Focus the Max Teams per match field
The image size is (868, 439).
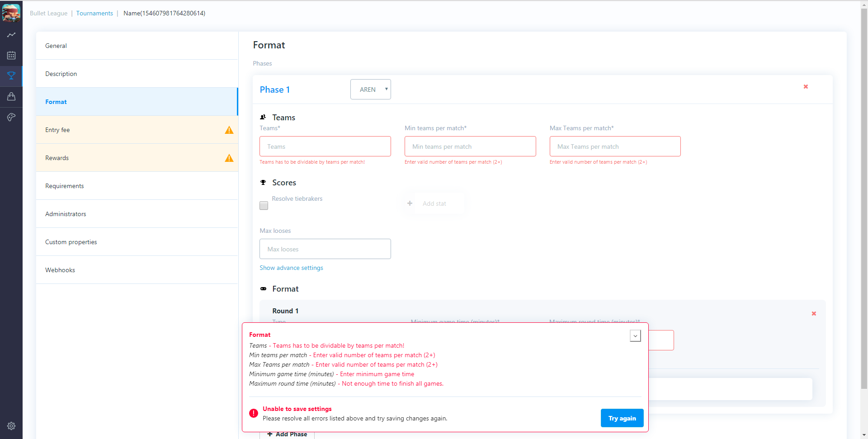point(615,146)
